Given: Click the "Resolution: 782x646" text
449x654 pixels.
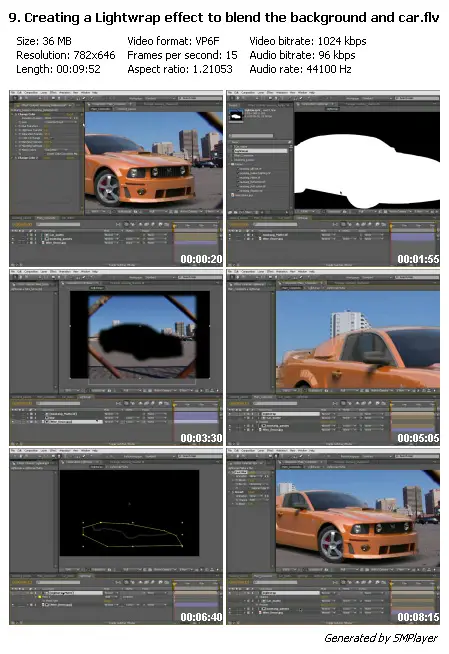Looking at the screenshot, I should tap(65, 55).
